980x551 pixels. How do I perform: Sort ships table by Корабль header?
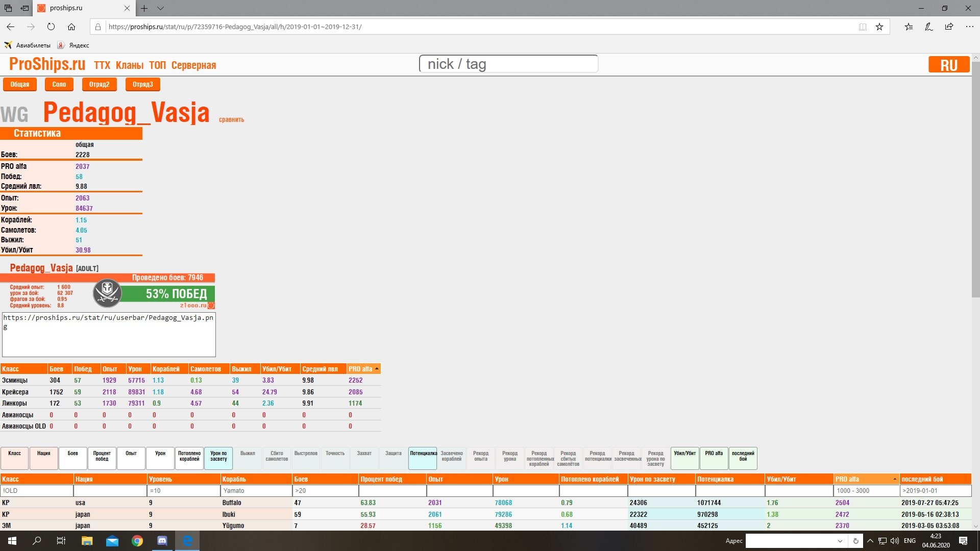(256, 479)
